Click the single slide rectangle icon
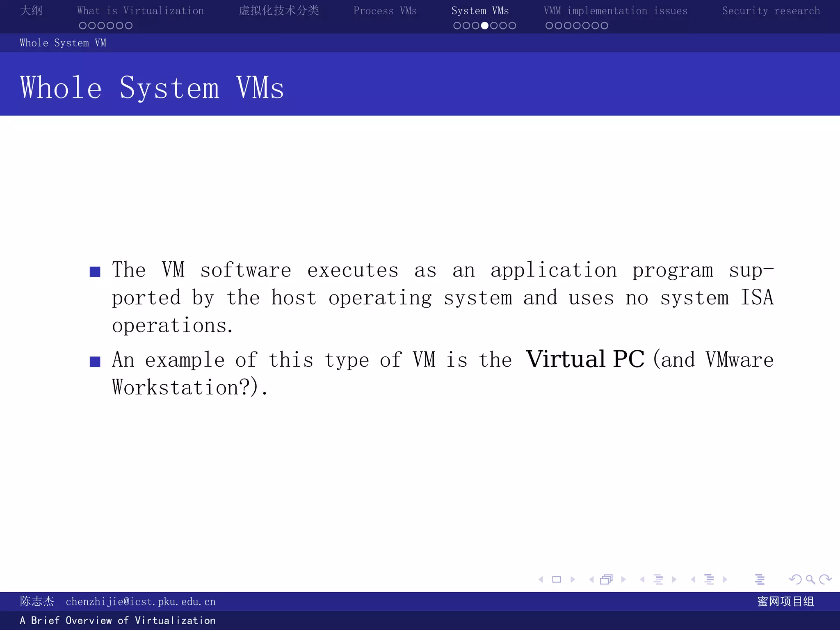This screenshot has height=630, width=840. (x=557, y=580)
